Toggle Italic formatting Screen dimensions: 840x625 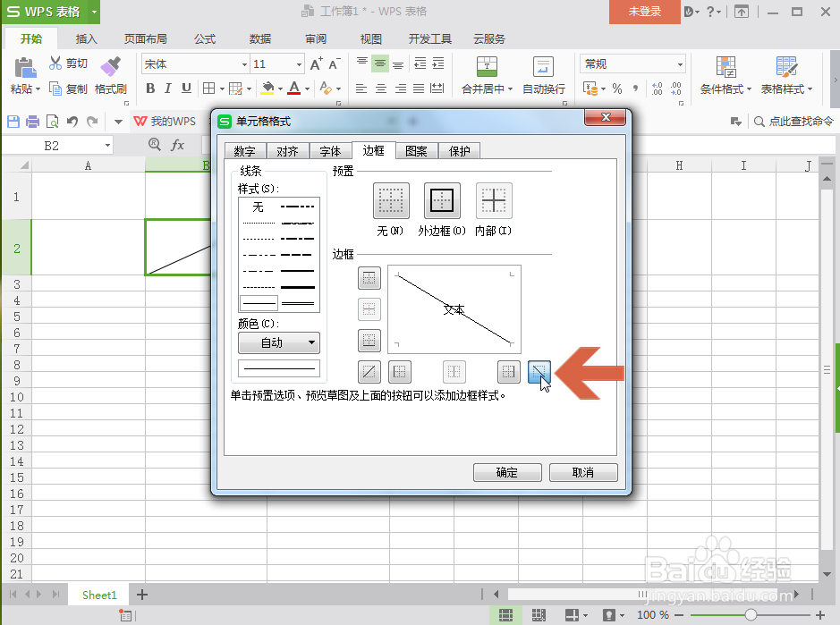[x=168, y=89]
